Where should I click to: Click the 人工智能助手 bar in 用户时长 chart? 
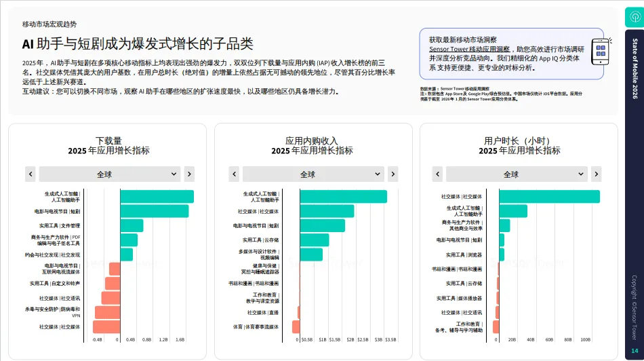(513, 211)
